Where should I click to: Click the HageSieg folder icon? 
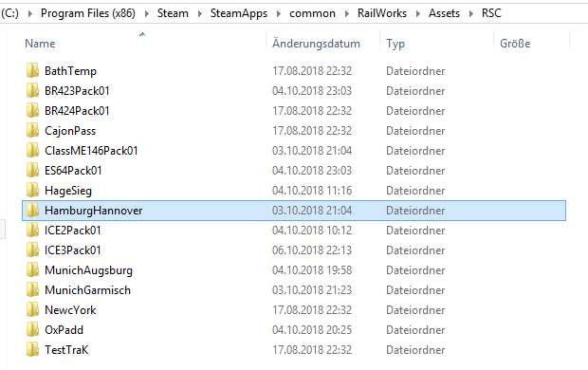click(x=32, y=190)
